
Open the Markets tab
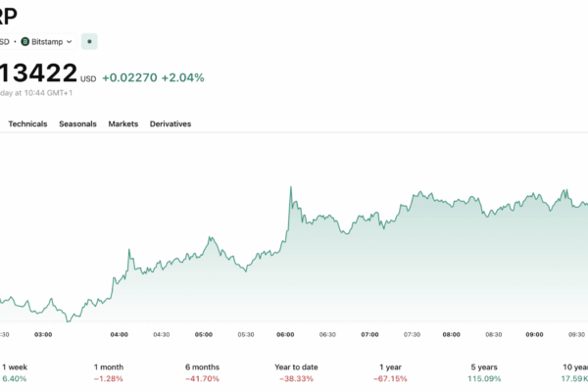pos(123,123)
